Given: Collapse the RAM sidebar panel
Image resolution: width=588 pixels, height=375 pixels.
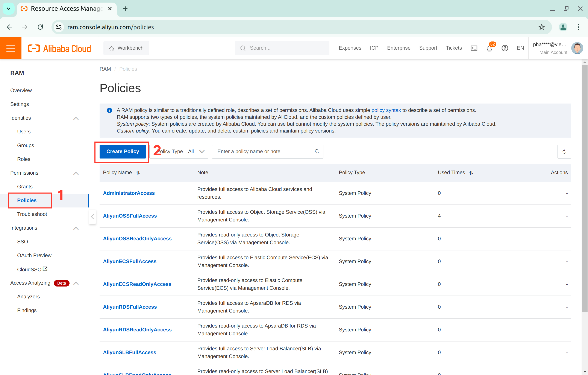Looking at the screenshot, I should (92, 216).
